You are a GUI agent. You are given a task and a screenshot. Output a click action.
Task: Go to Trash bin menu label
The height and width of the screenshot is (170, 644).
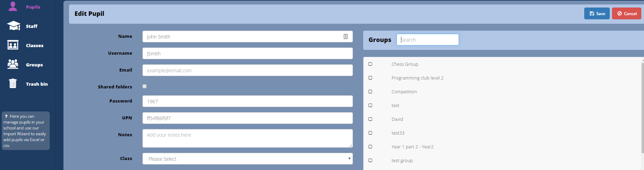click(x=37, y=84)
